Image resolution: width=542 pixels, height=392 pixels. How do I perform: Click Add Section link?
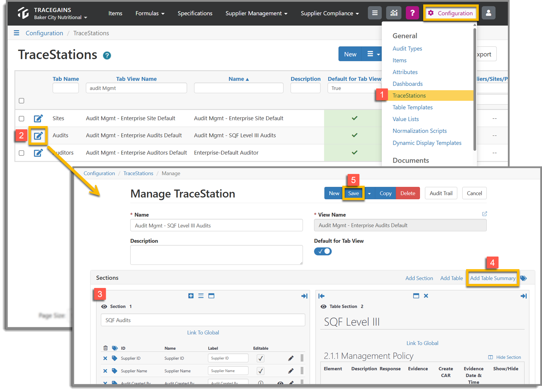(x=419, y=278)
